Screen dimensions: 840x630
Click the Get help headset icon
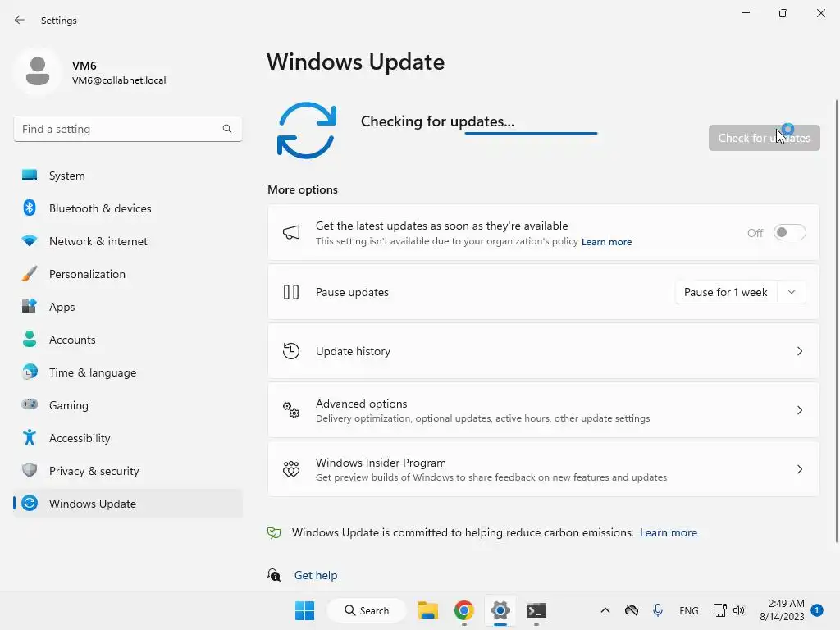tap(274, 575)
